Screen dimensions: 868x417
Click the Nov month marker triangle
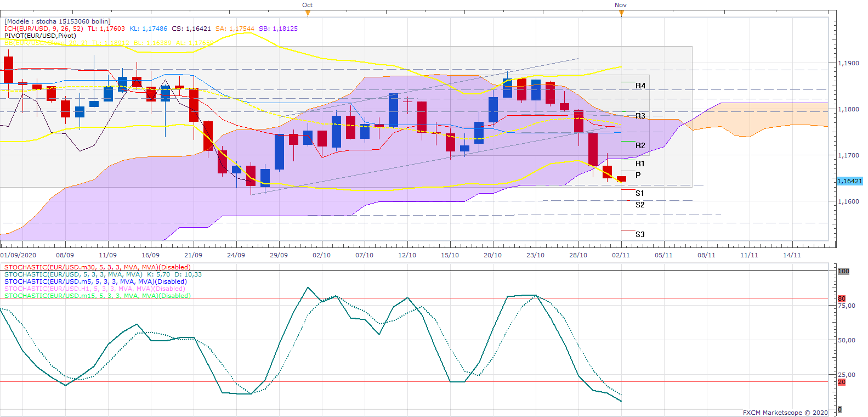click(x=621, y=13)
